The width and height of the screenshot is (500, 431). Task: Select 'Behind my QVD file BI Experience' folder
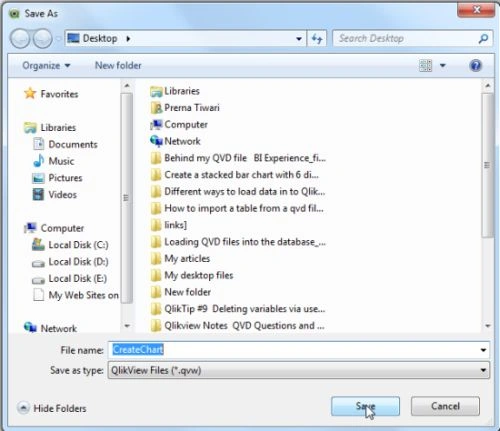(238, 158)
